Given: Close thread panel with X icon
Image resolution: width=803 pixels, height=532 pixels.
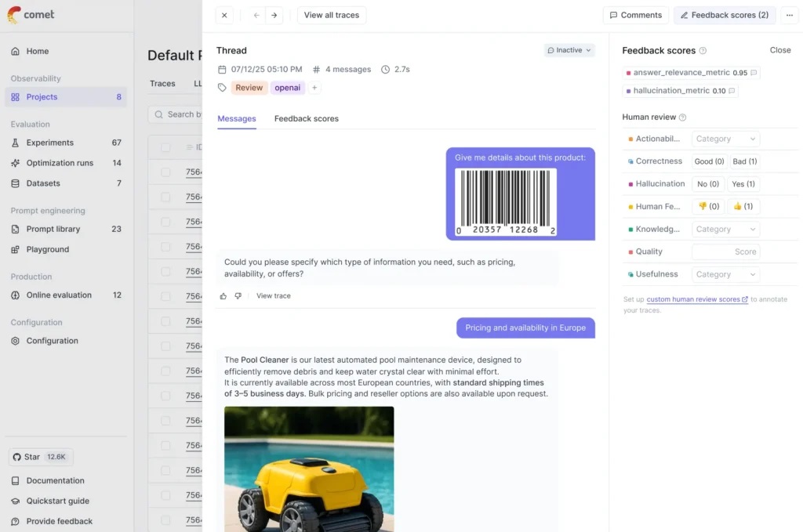Looking at the screenshot, I should click(x=224, y=15).
